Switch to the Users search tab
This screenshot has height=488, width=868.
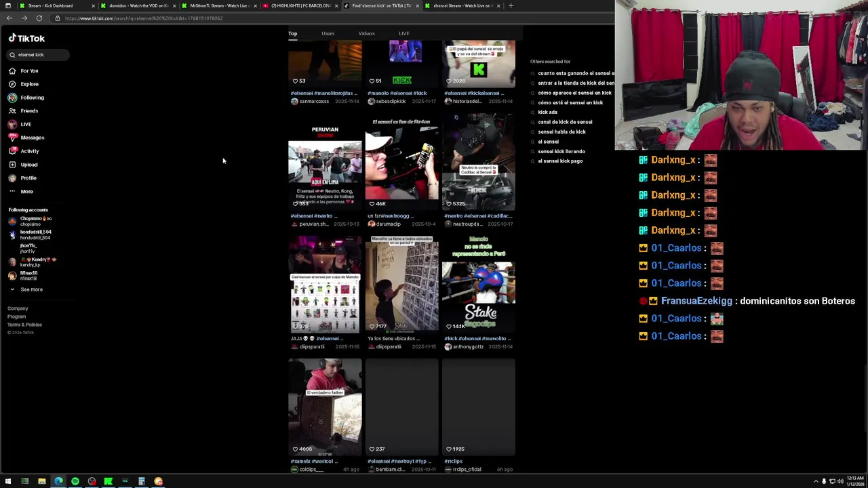click(328, 33)
